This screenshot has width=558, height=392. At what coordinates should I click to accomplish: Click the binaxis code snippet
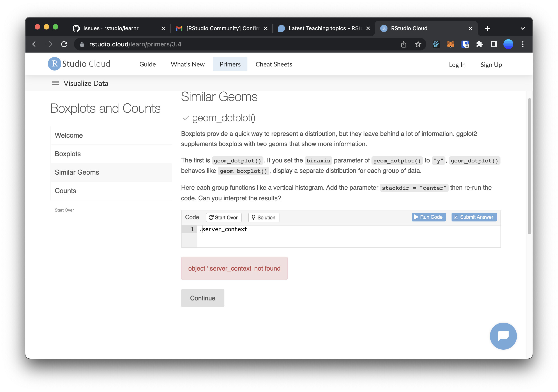coord(318,160)
